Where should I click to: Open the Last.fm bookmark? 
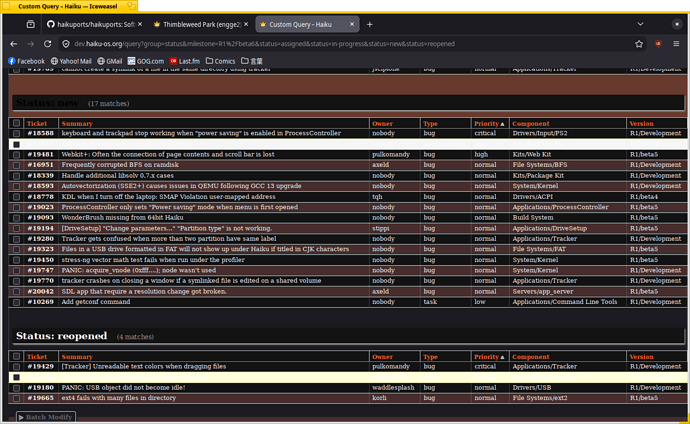[x=185, y=61]
